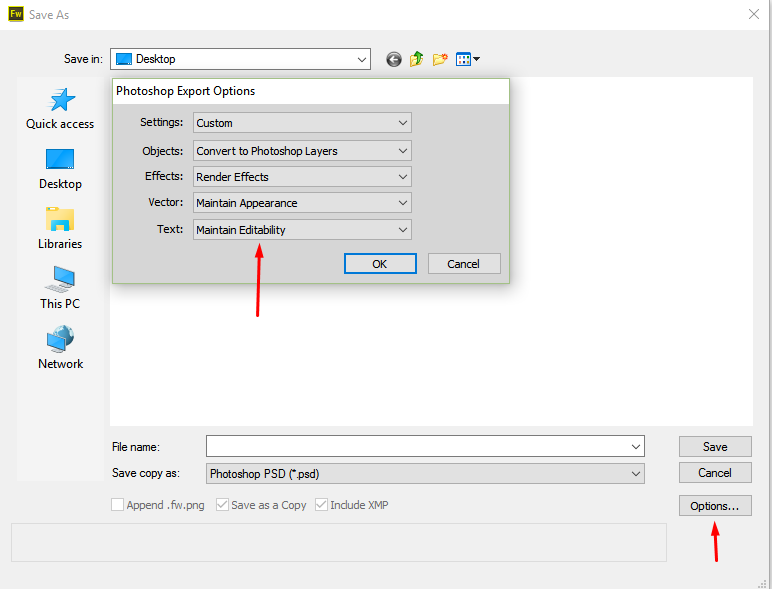Cancel the Photoshop Export Options dialog
Viewport: 772px width, 589px height.
pos(464,264)
